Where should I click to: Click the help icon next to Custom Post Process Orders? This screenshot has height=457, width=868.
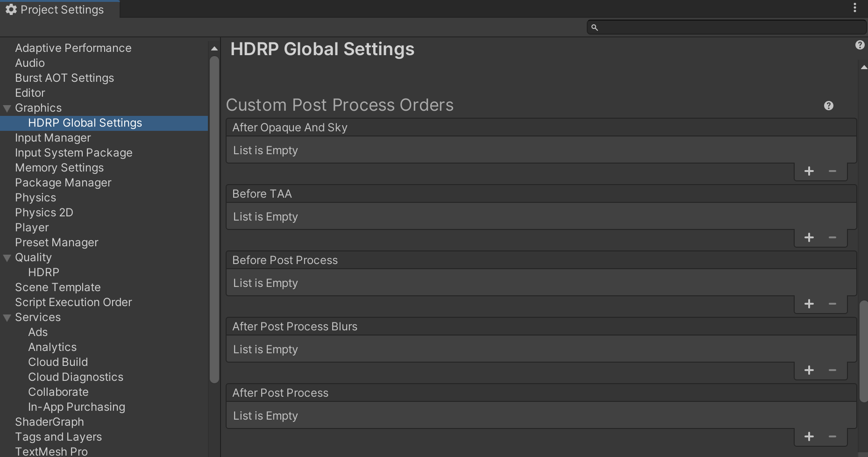(x=829, y=105)
